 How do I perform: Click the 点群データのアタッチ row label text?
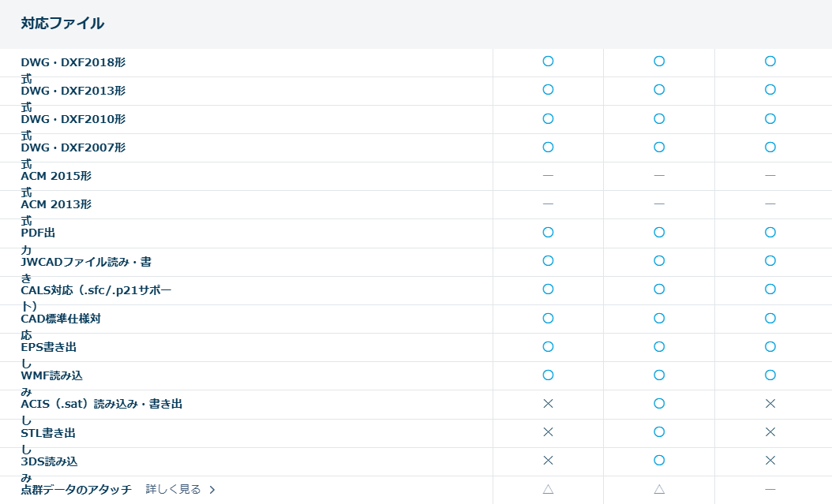76,490
